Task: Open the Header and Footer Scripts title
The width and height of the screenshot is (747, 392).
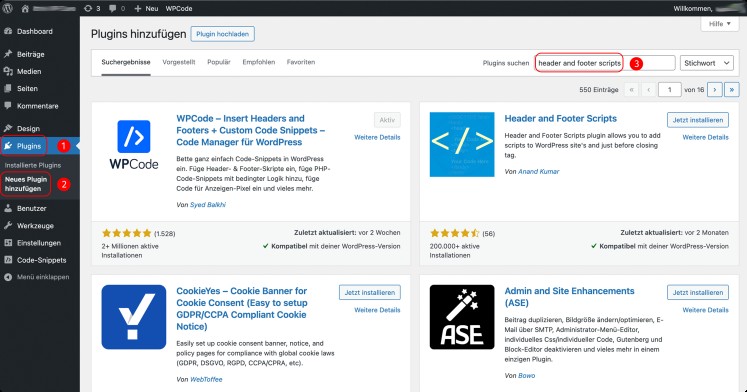Action: pyautogui.click(x=560, y=119)
